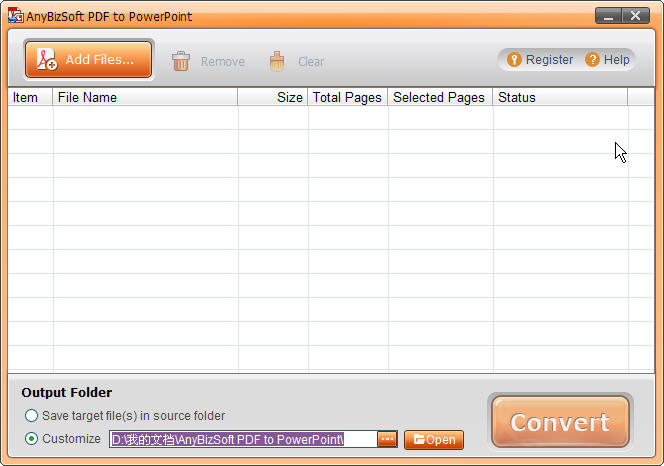Click the Total Pages column header
The height and width of the screenshot is (466, 664).
point(347,97)
